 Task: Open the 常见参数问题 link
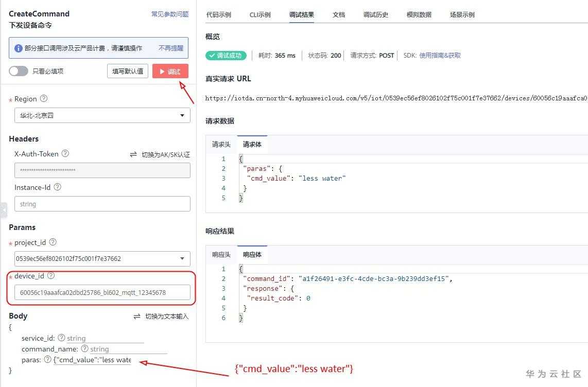pos(170,14)
